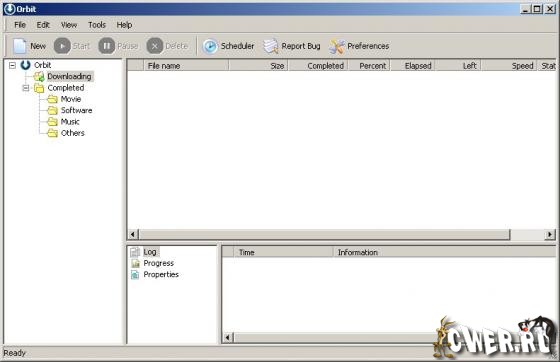Select the Downloading folder in tree
The height and width of the screenshot is (362, 560).
69,76
